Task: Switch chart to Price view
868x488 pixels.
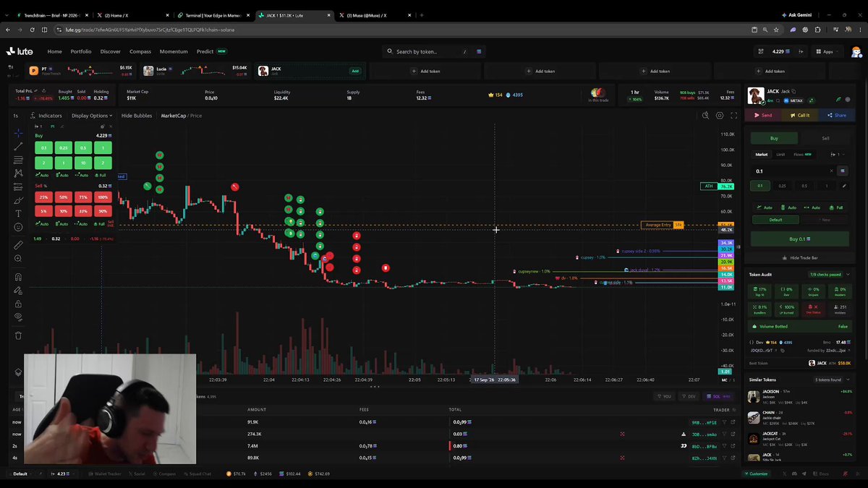Action: point(196,116)
